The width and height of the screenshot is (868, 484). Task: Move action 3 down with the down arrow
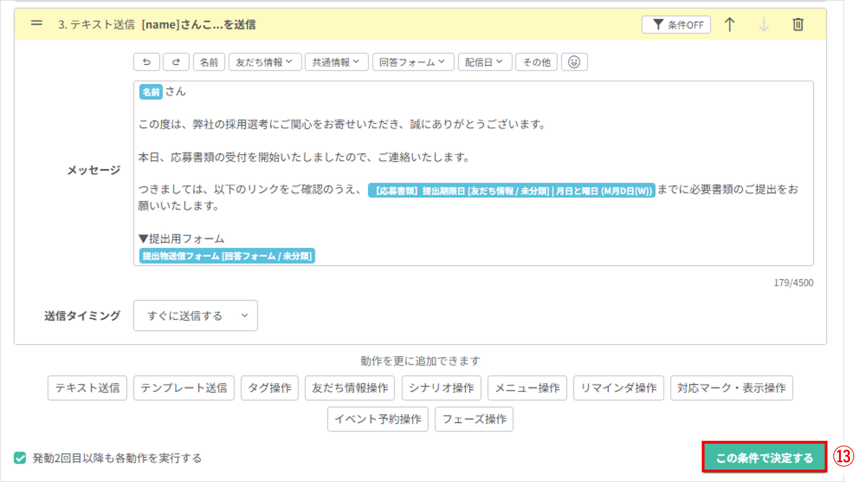coord(764,24)
